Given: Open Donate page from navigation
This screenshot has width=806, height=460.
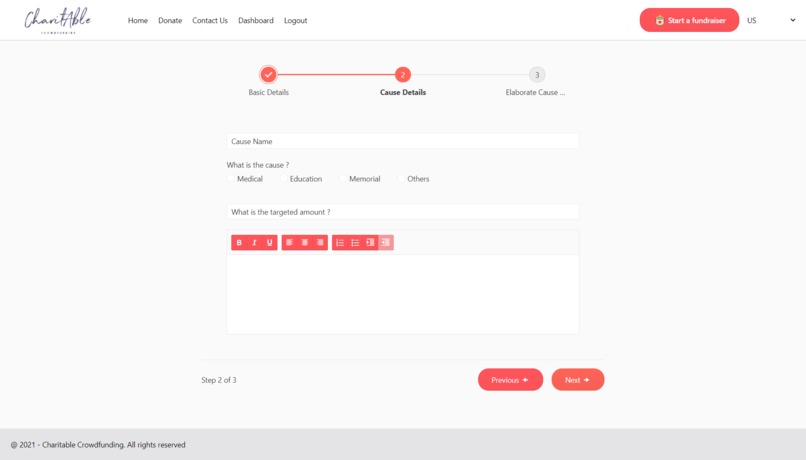Looking at the screenshot, I should 170,21.
